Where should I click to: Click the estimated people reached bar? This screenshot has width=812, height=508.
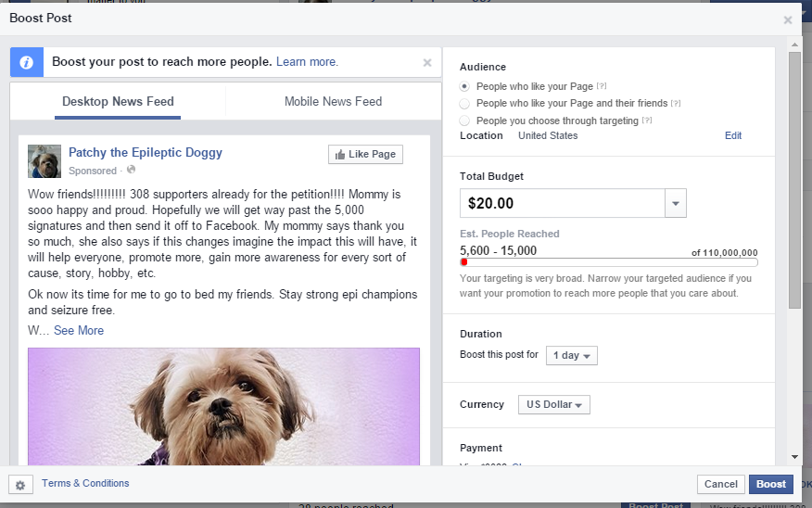(609, 262)
